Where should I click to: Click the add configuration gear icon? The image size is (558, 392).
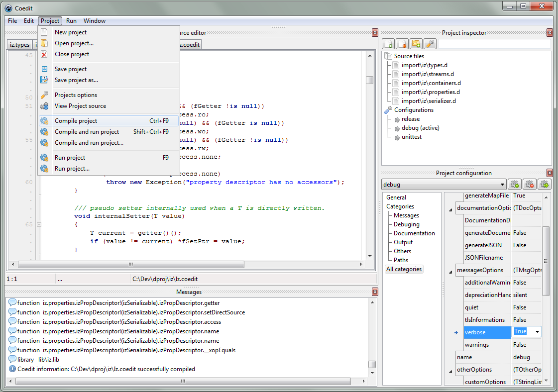pos(515,185)
